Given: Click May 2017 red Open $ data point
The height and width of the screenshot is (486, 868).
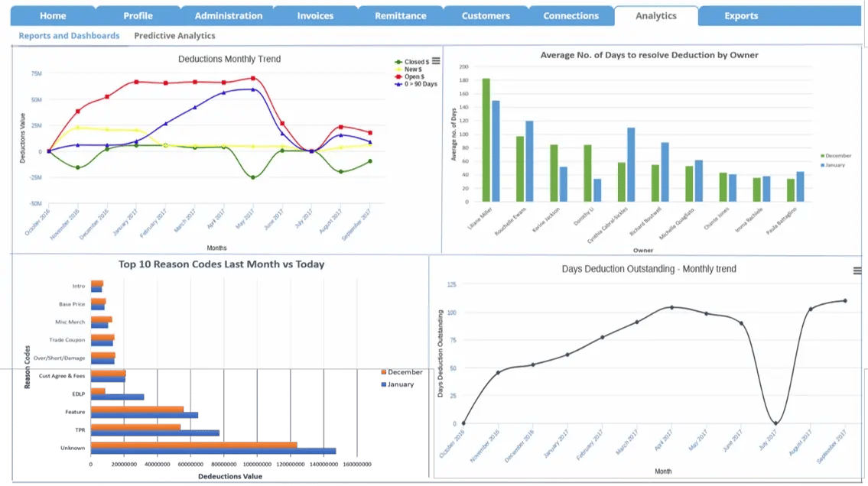Looking at the screenshot, I should [253, 79].
